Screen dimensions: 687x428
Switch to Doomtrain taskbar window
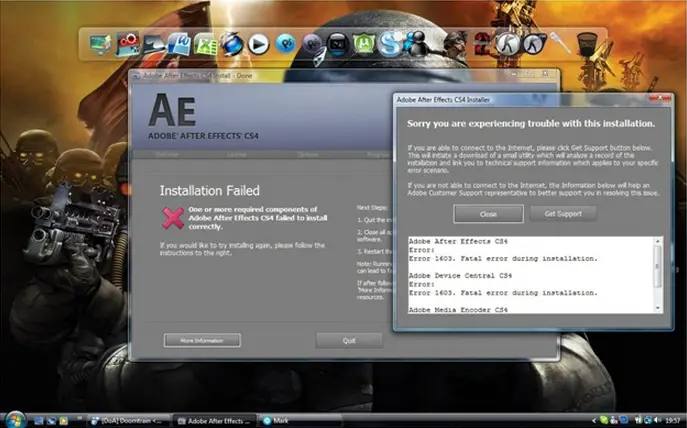[128, 421]
